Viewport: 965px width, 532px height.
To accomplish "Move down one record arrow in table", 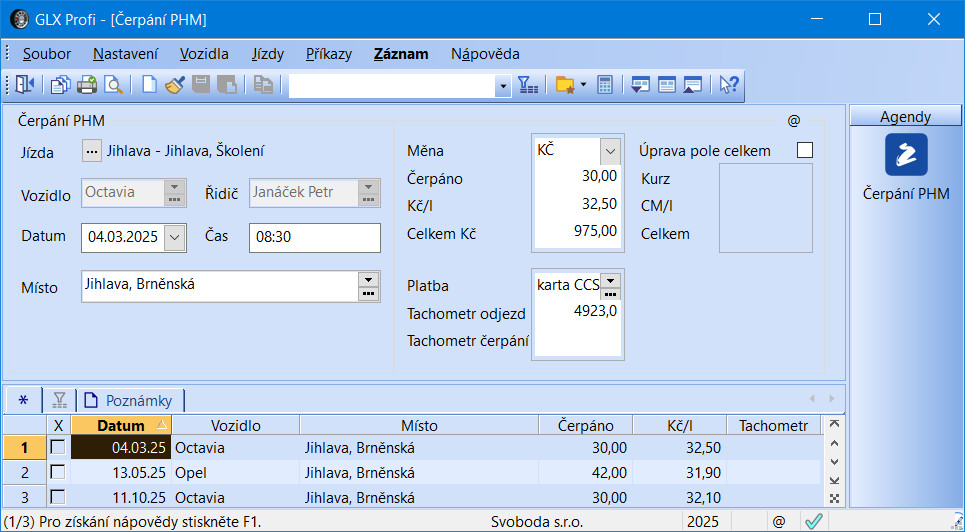I will tap(834, 462).
